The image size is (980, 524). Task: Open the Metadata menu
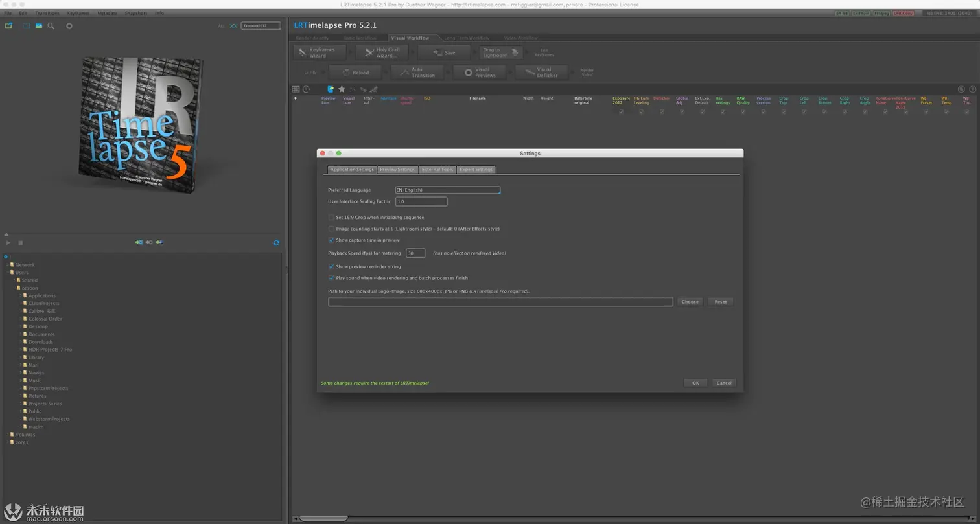pyautogui.click(x=108, y=13)
